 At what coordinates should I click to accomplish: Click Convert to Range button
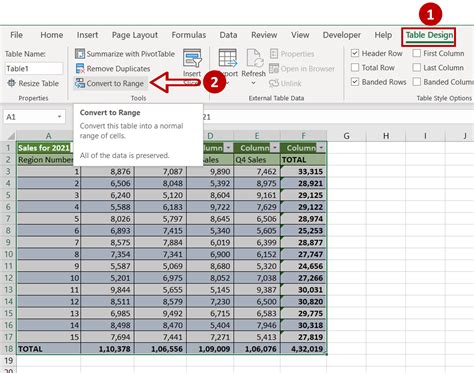pyautogui.click(x=110, y=83)
